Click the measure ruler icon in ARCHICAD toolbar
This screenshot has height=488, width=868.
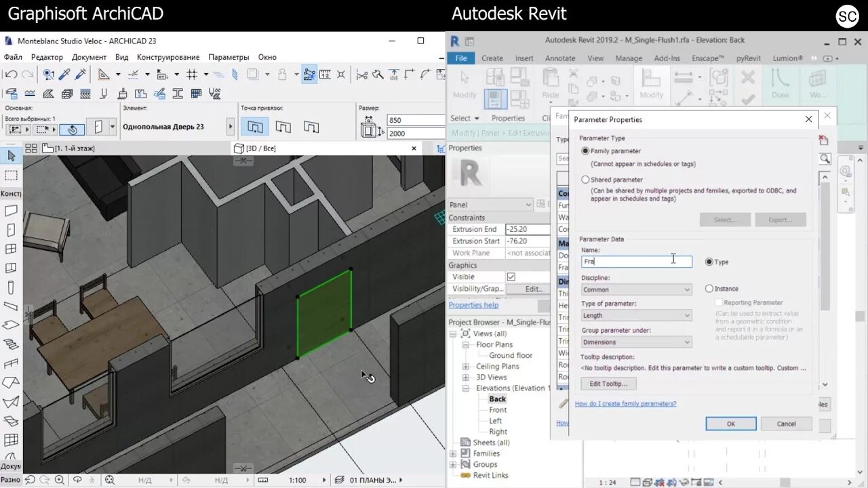pyautogui.click(x=325, y=75)
